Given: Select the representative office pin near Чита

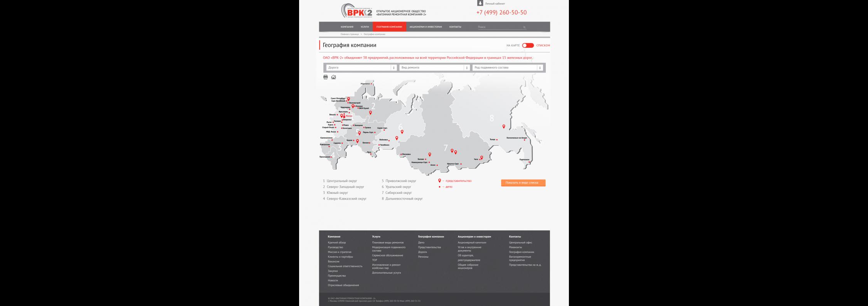Looking at the screenshot, I should click(x=481, y=158).
